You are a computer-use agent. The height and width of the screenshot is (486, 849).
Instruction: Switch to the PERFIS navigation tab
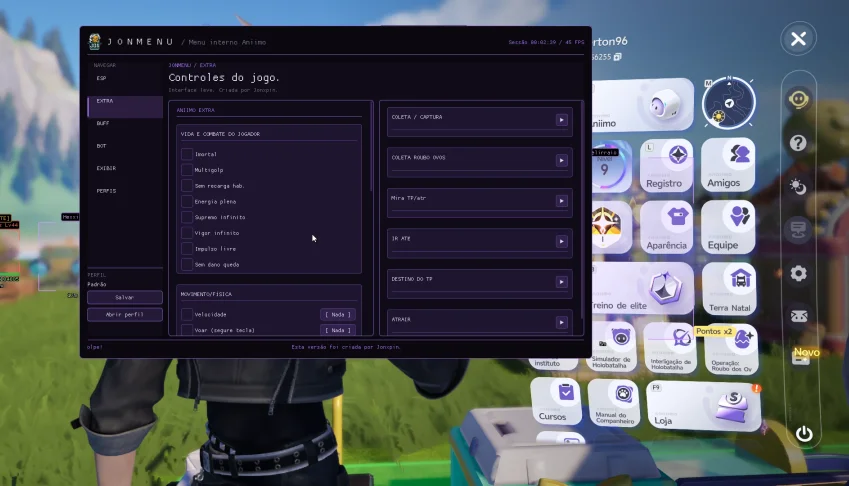125,191
